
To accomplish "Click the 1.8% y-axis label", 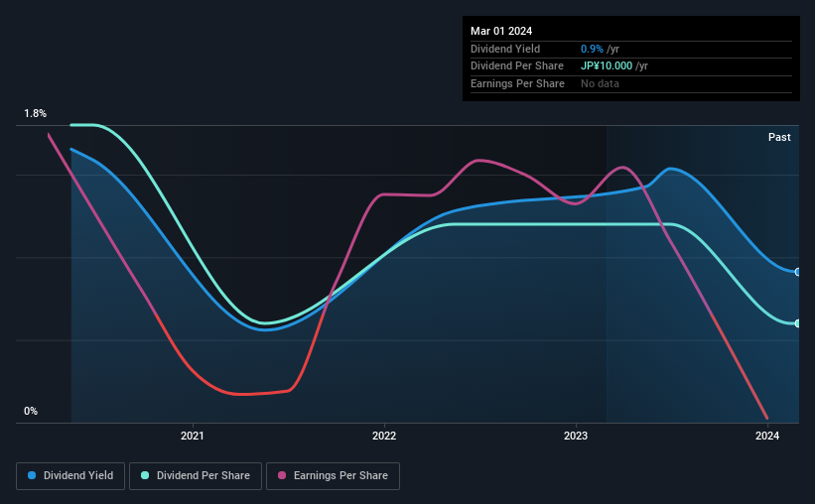I will 35,113.
